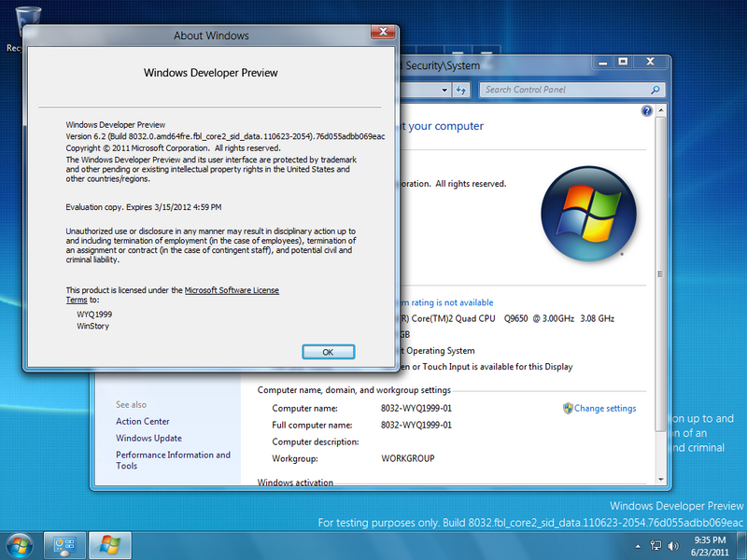Open the Start menu orb

click(19, 545)
